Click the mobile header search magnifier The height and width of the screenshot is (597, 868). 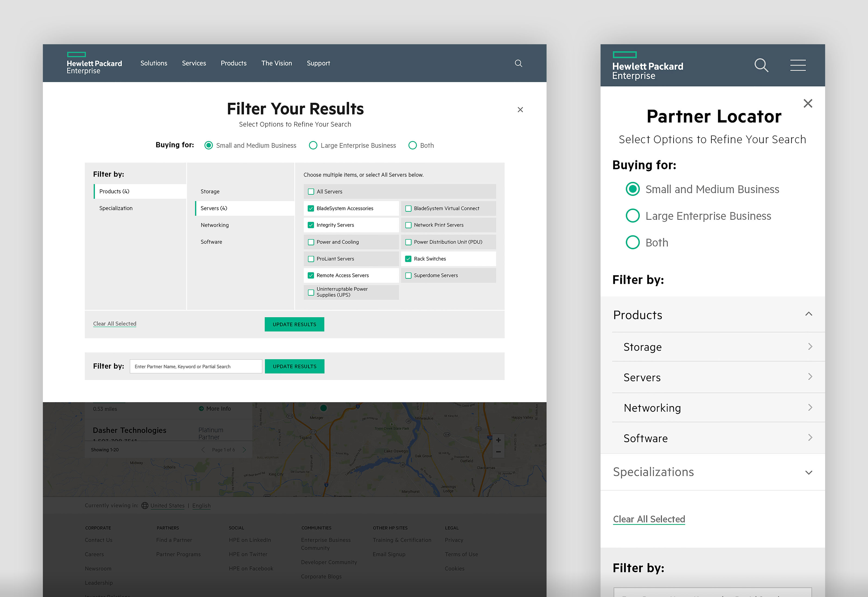[761, 65]
